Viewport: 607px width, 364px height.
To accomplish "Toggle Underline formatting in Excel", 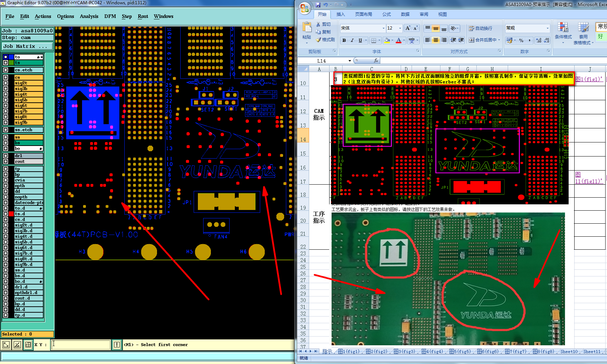I will [x=360, y=40].
